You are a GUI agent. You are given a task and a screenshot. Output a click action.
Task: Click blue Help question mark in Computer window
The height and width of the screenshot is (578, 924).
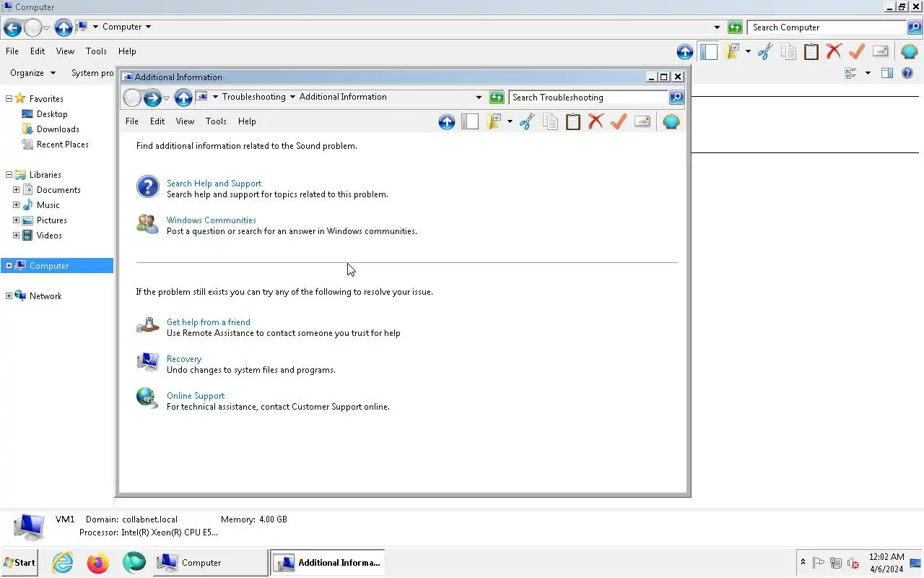coord(907,73)
